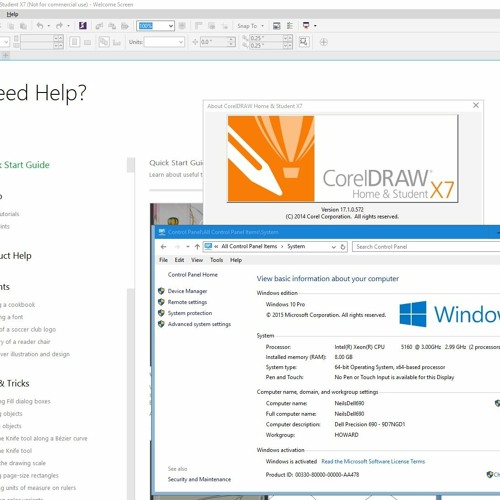Open the page size dropdown
This screenshot has width=500, height=500.
(x=6, y=42)
